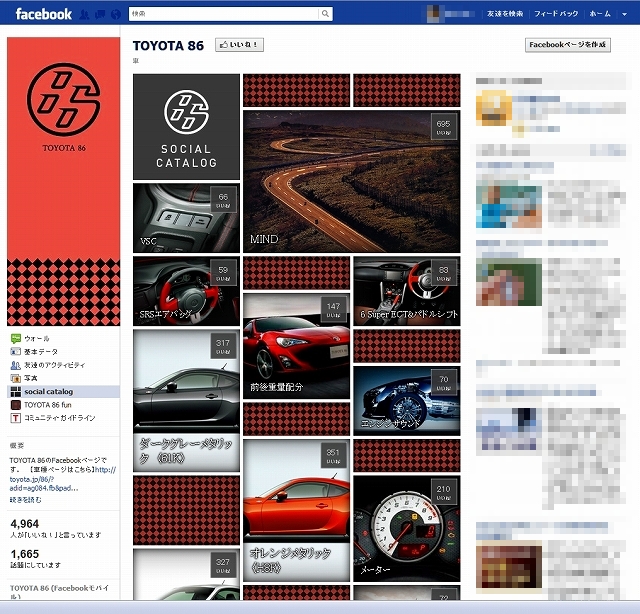Image resolution: width=640 pixels, height=614 pixels.
Task: Click the SOCIAL CATALOG logo tile
Action: [187, 127]
